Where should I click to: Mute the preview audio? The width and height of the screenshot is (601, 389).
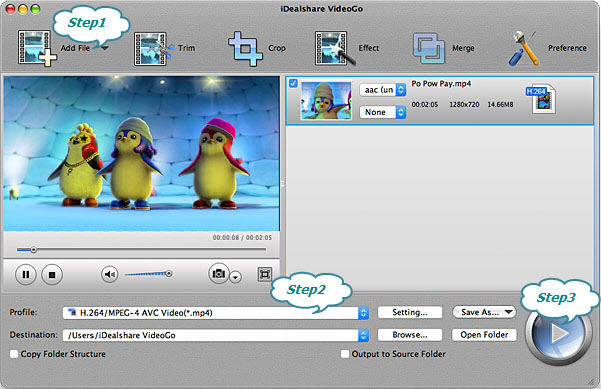tap(110, 274)
